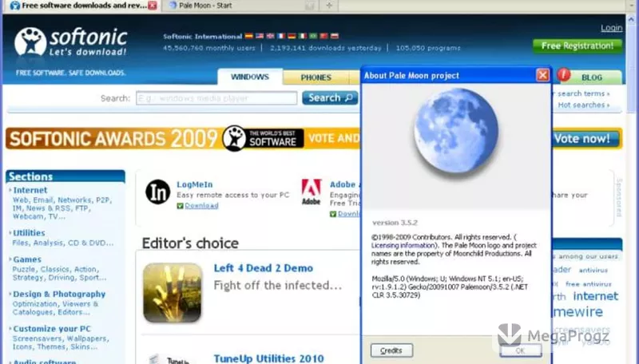Select the United States flag

pos(259,36)
